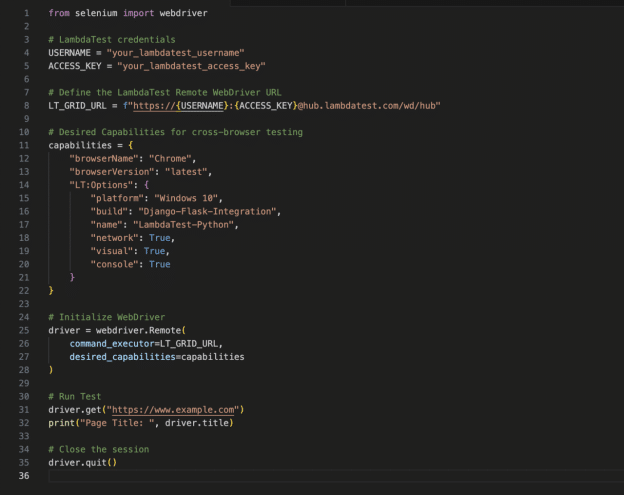Click the "LambdaTest-Python" string
The height and width of the screenshot is (495, 624).
point(183,224)
